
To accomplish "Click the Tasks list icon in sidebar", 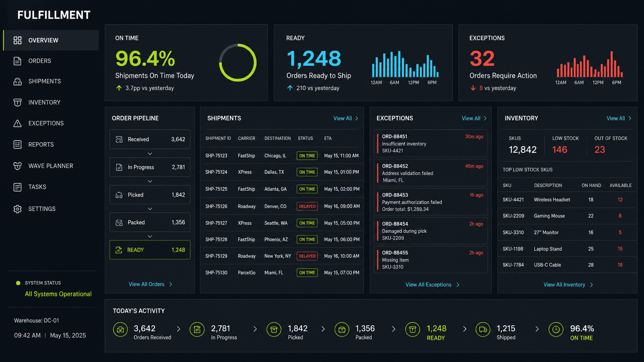I will 17,187.
